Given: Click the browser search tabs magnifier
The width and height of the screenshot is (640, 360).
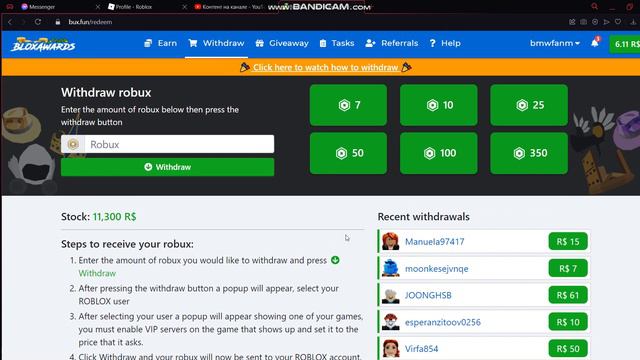Looking at the screenshot, I should click(x=595, y=7).
